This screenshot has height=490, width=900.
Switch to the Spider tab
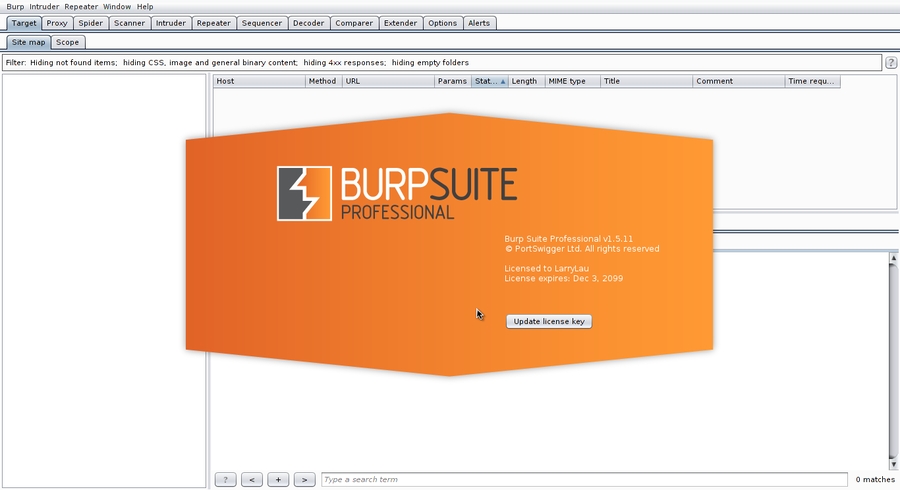pyautogui.click(x=91, y=23)
